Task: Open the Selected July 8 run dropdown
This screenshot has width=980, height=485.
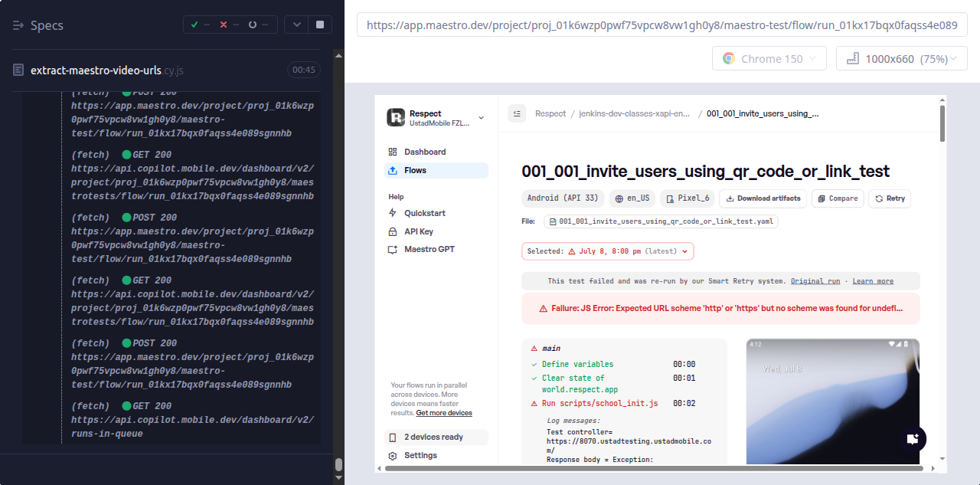Action: pyautogui.click(x=608, y=251)
